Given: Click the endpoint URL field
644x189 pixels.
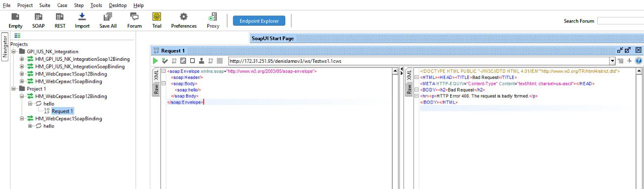Looking at the screenshot, I should click(x=418, y=61).
